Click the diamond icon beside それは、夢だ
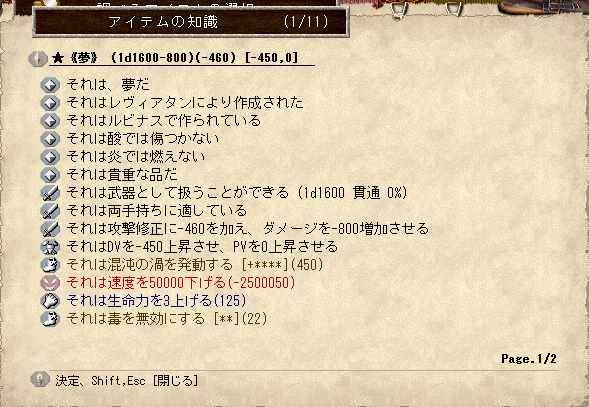Viewport: 589px width, 407px height. tap(50, 85)
